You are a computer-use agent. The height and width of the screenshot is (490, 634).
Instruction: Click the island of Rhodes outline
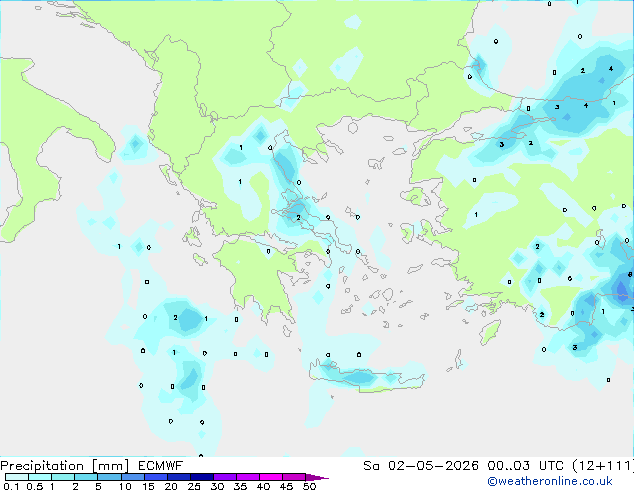tap(490, 332)
